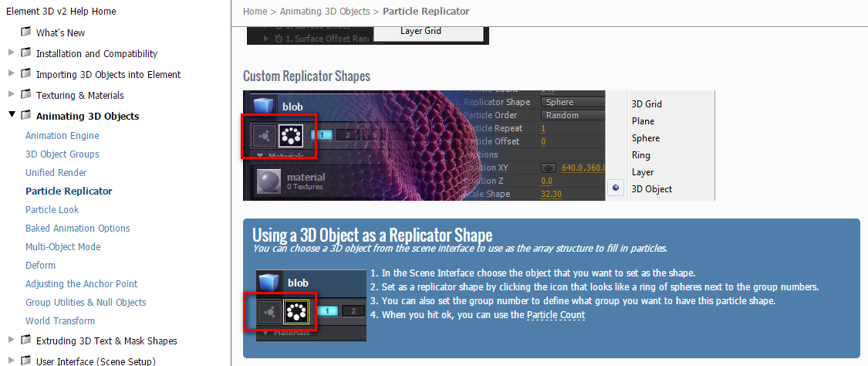868x366 pixels.
Task: Click group number 1 in lower screenshot
Action: pyautogui.click(x=326, y=311)
